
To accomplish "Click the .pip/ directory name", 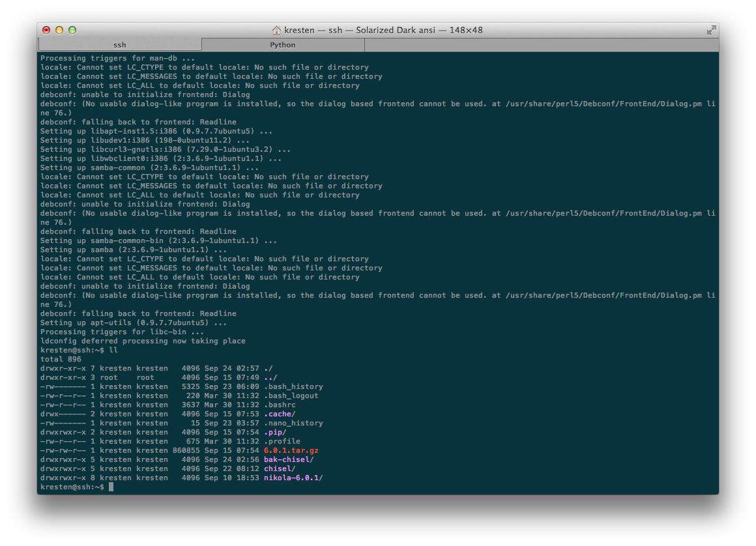I will (x=275, y=432).
